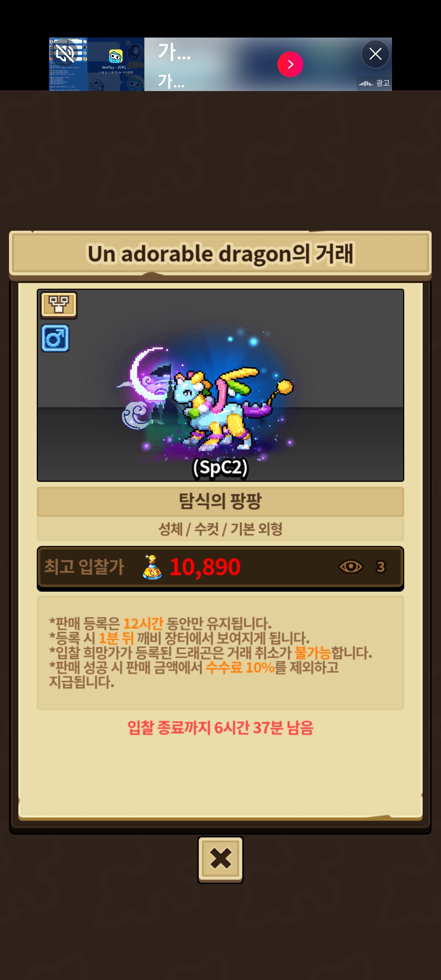
Task: Tap the eye watchers icon
Action: click(x=351, y=567)
